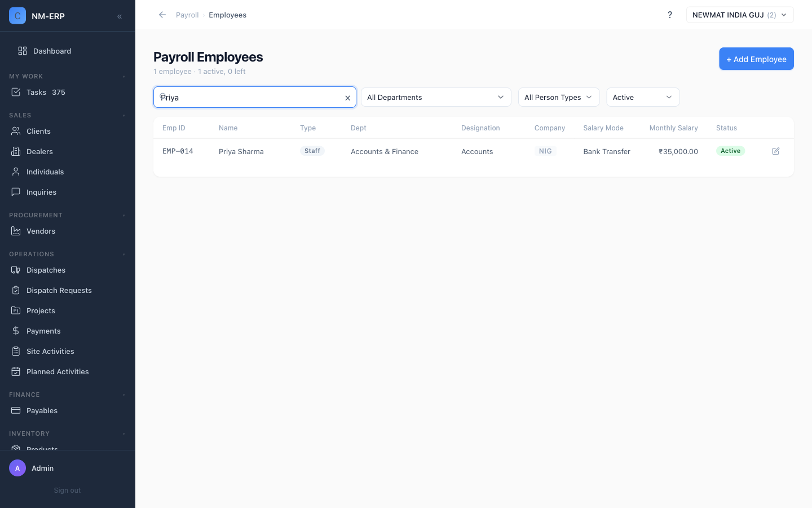This screenshot has height=508, width=812.
Task: Click the ₹35,000.00 salary value
Action: point(678,151)
